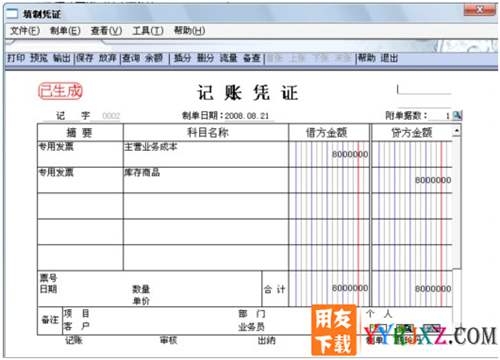This screenshot has width=500, height=360.
Task: Exit the voucher window via 退出
Action: [x=389, y=58]
